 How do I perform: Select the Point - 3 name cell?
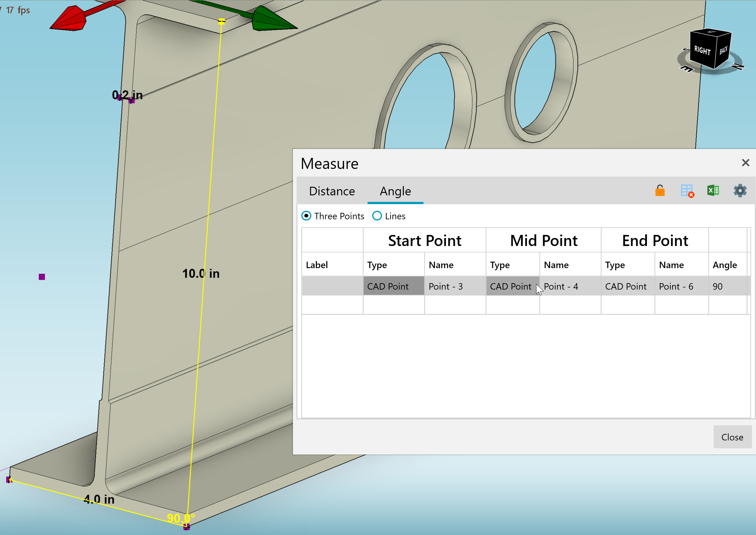pos(455,286)
